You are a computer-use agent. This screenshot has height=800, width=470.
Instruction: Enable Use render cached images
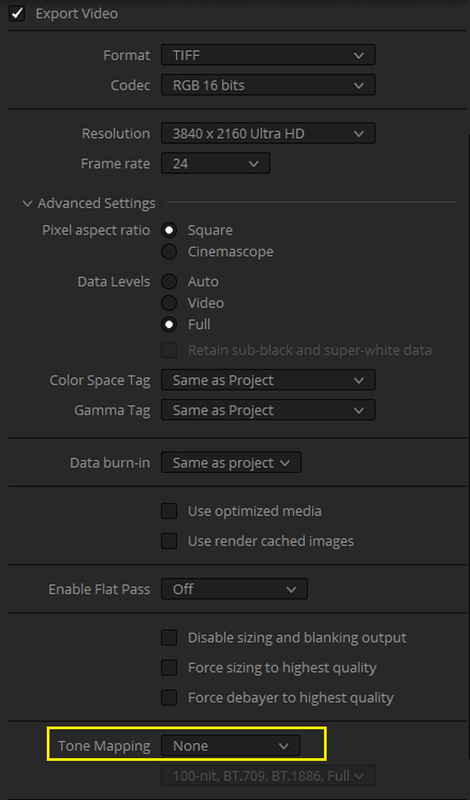tap(169, 541)
